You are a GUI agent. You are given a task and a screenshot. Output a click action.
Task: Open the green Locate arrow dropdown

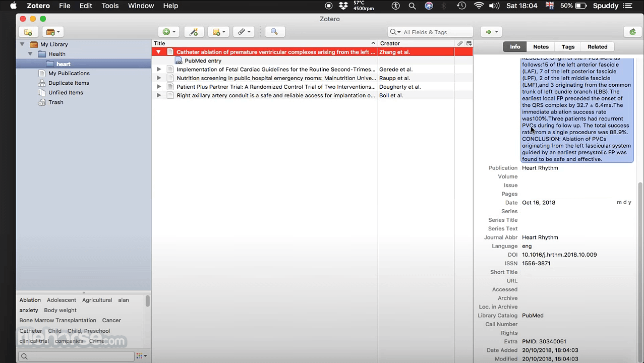pyautogui.click(x=491, y=32)
